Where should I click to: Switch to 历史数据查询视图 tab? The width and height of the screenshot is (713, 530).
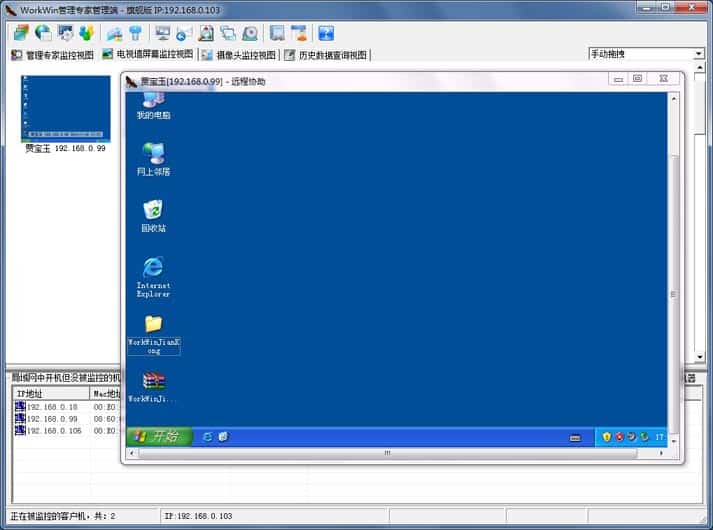tap(326, 55)
